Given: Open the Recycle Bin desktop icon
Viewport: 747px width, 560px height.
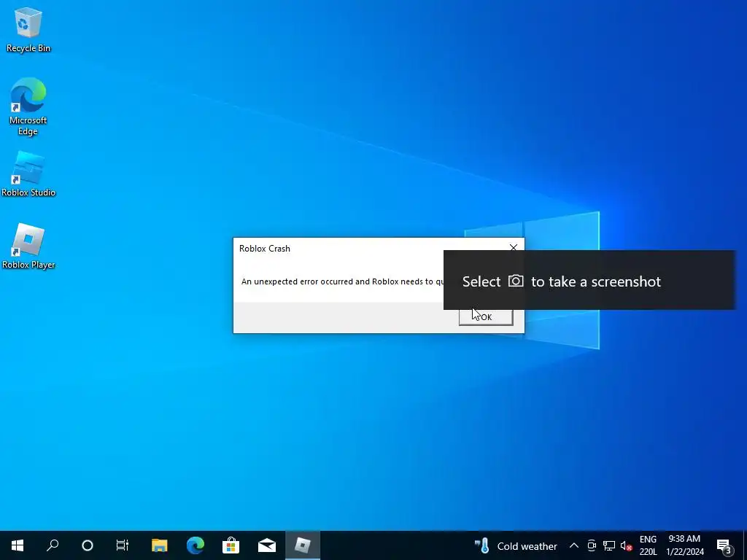Looking at the screenshot, I should coord(28,29).
